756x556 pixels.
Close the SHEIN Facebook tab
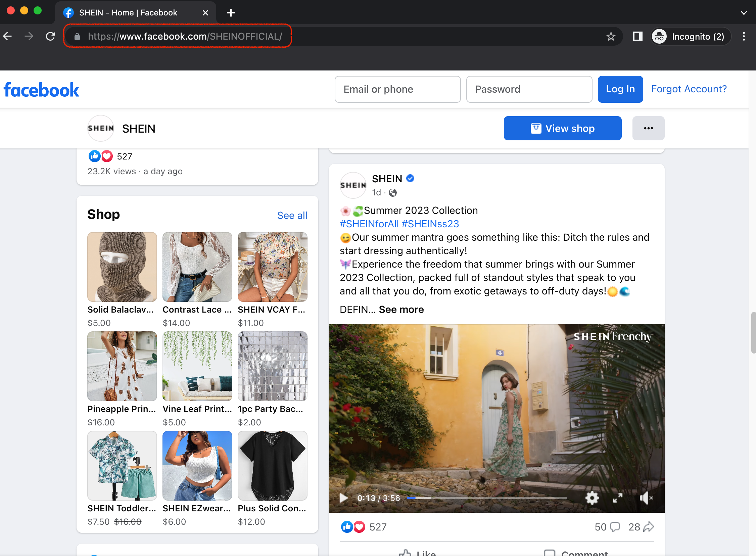tap(205, 13)
